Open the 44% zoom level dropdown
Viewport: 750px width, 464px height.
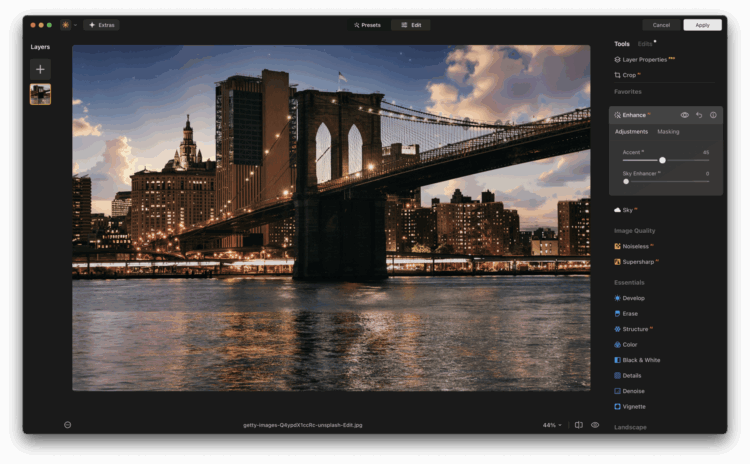click(552, 425)
